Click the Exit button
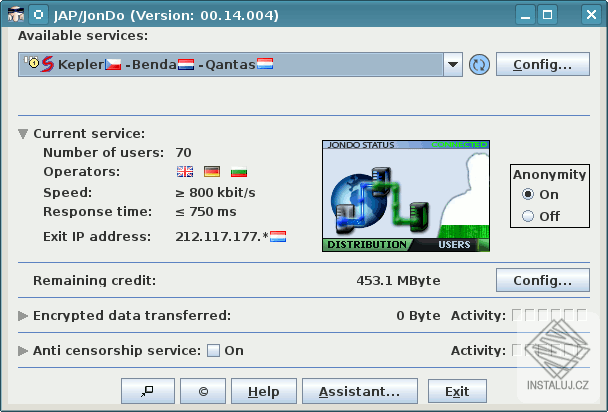608x412 pixels. [x=457, y=391]
